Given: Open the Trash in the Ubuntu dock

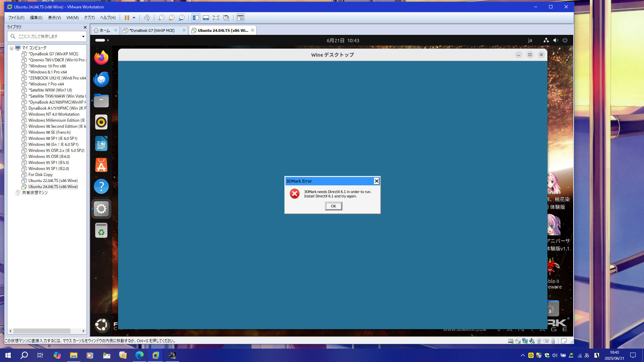Looking at the screenshot, I should 101,231.
